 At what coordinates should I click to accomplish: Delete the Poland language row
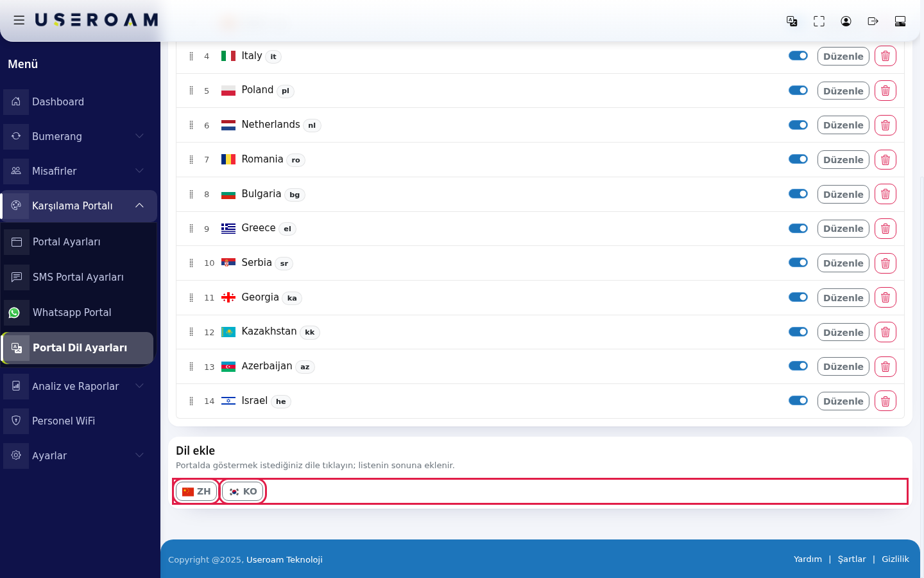coord(886,91)
